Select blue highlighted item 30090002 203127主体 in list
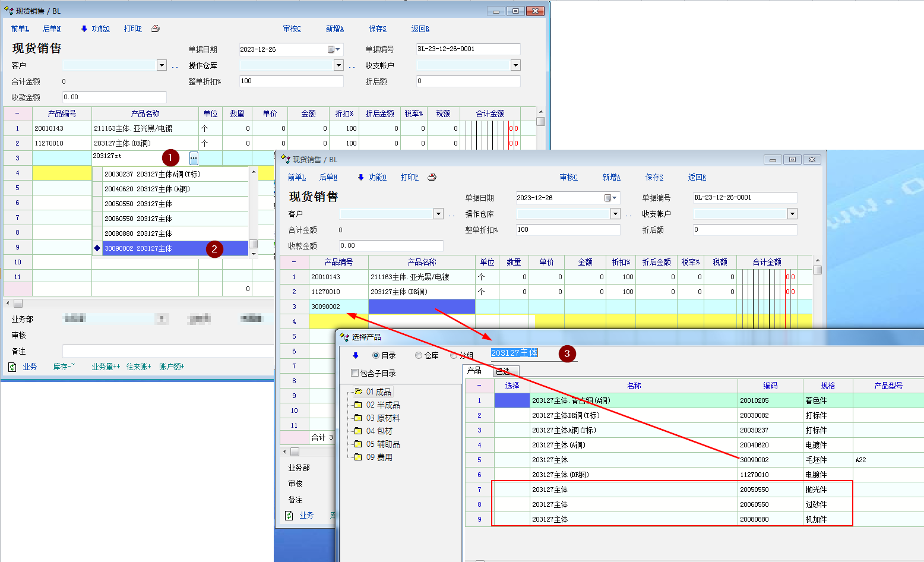 175,248
